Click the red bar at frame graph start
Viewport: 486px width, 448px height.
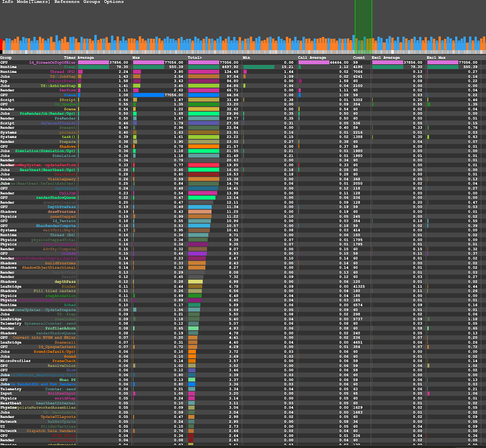(x=1, y=44)
